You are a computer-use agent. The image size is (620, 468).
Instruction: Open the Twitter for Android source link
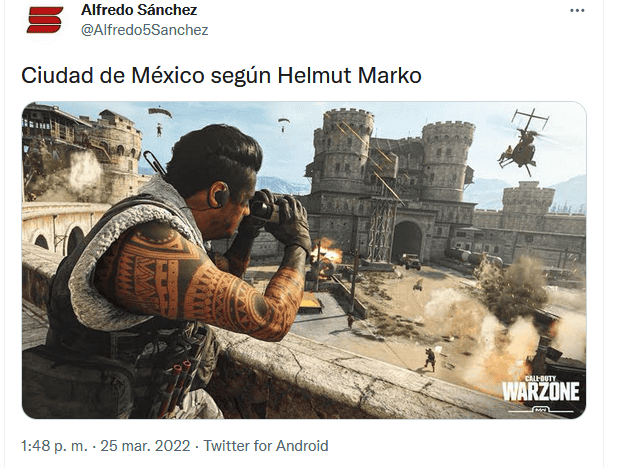[266, 446]
